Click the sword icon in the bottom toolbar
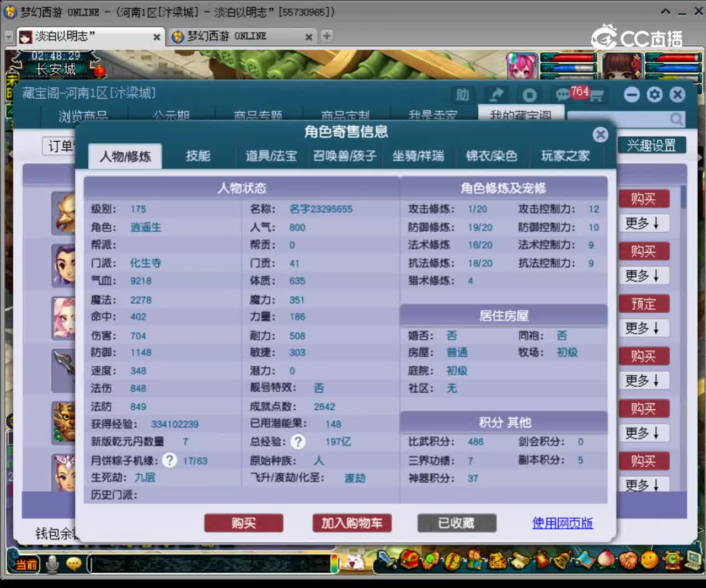The image size is (706, 588). pos(386,560)
